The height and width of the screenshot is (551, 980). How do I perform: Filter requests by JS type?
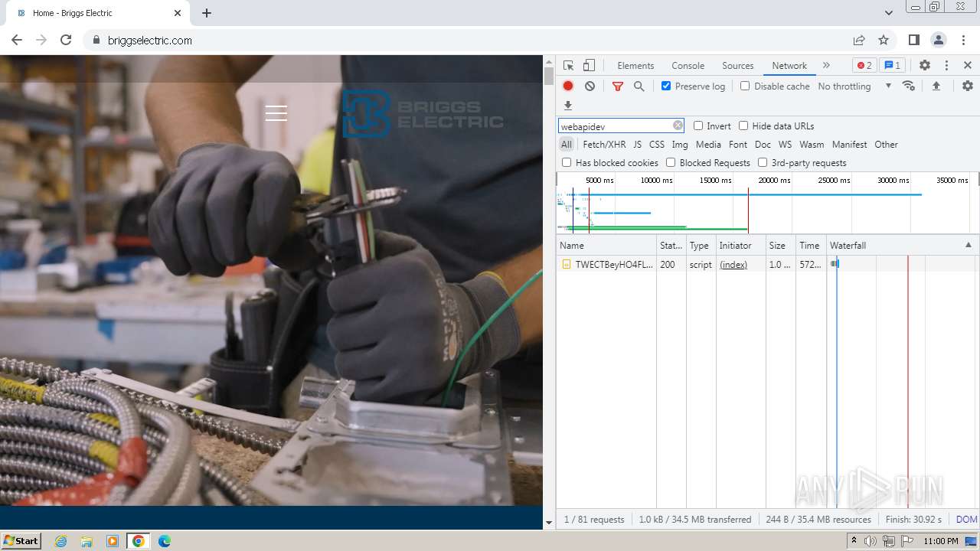point(637,144)
